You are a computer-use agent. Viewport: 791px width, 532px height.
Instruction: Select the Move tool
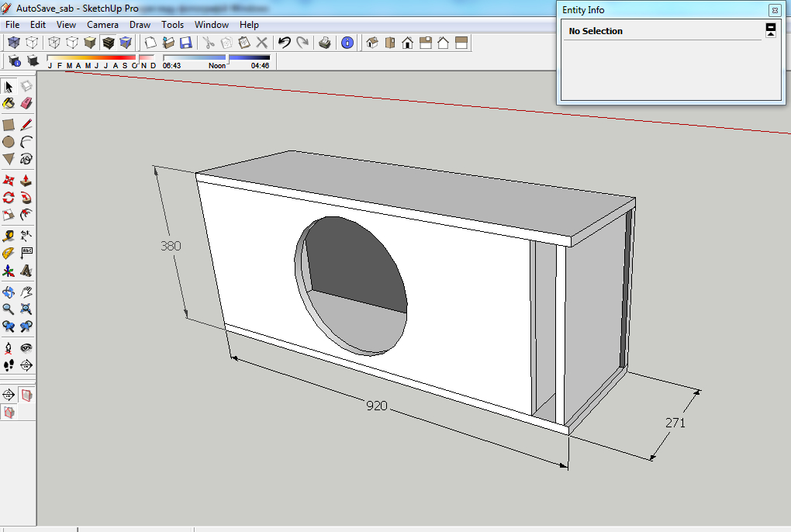9,181
